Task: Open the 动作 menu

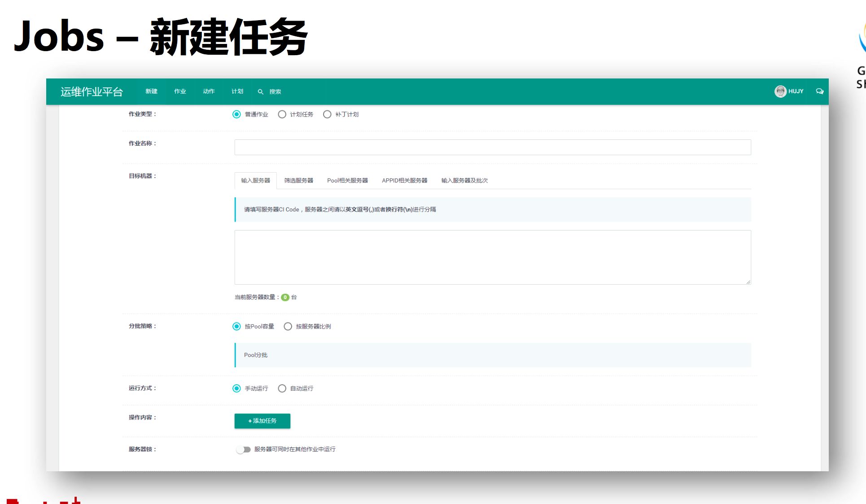Action: coord(209,91)
